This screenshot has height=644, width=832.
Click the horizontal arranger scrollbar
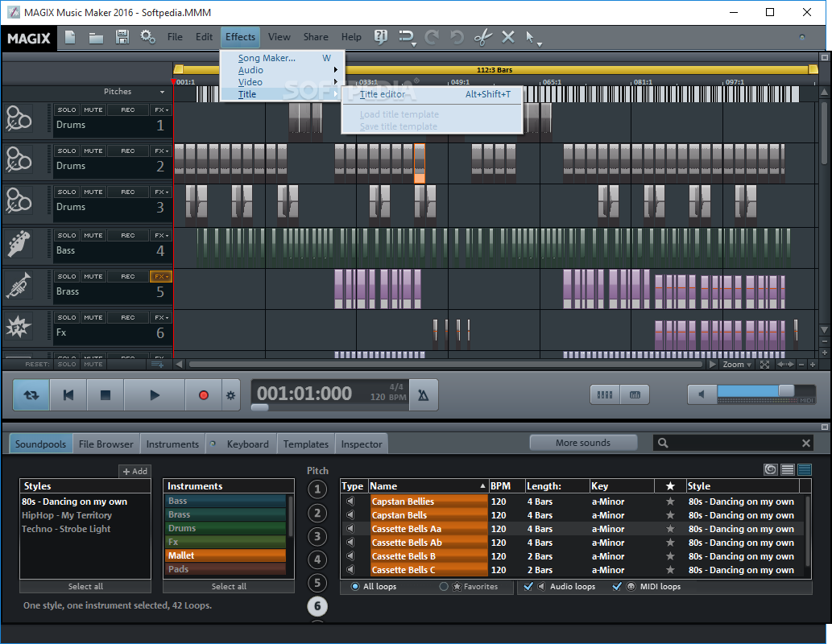445,365
